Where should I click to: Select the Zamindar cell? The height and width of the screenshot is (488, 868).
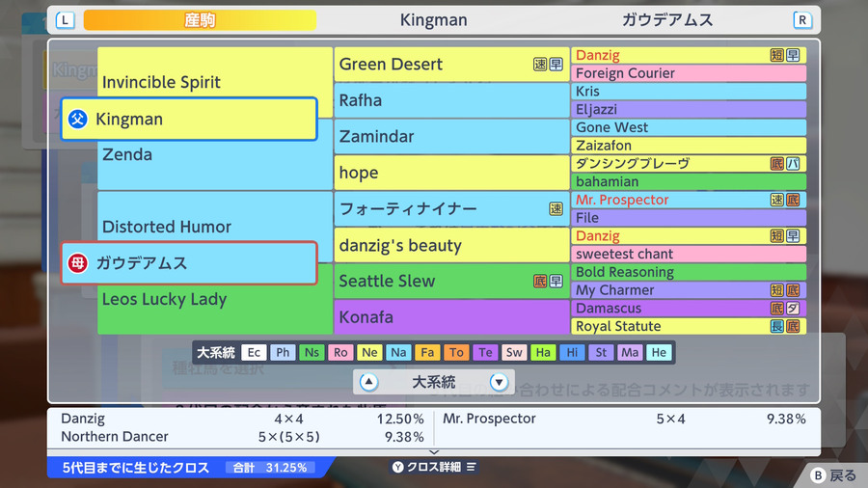(451, 136)
